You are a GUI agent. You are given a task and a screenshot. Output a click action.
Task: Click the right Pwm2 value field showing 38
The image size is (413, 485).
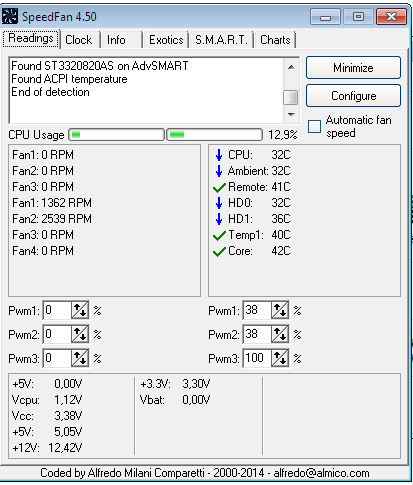point(257,334)
